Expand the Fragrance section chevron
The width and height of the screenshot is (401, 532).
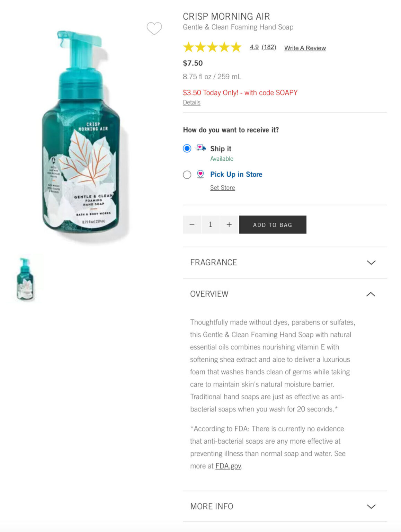[371, 263]
